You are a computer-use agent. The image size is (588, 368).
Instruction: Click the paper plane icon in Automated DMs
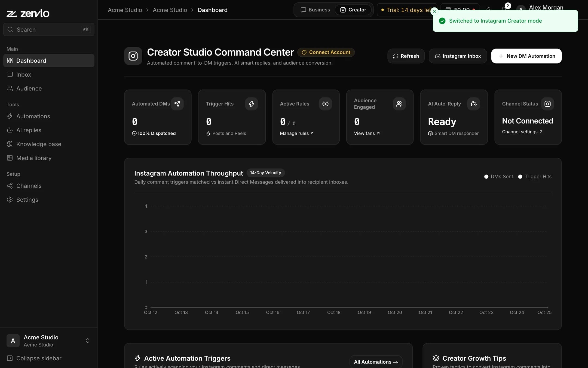[x=177, y=104]
